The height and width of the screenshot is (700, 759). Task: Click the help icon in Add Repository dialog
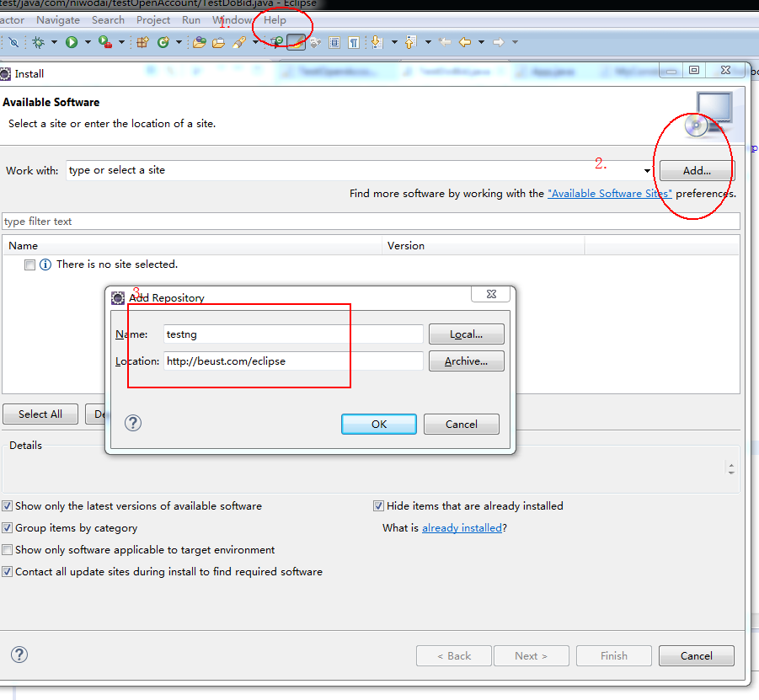pyautogui.click(x=133, y=423)
